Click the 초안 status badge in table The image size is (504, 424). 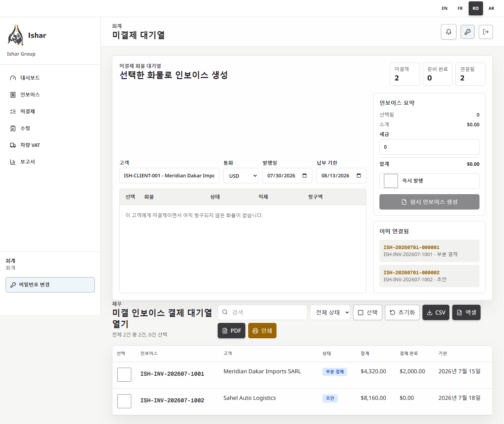(x=330, y=398)
